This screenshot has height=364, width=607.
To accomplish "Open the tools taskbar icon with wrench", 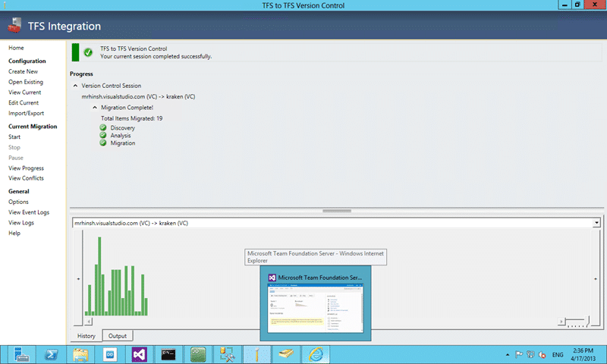I will 227,354.
